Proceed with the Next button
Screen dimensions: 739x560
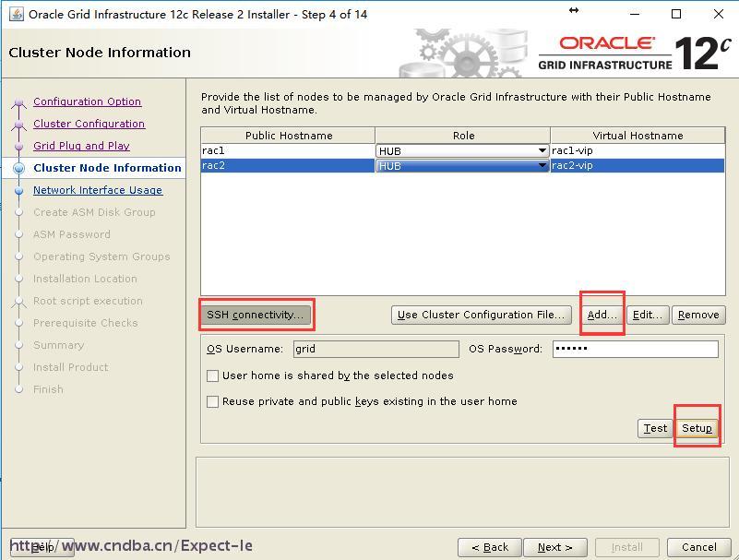click(x=555, y=547)
